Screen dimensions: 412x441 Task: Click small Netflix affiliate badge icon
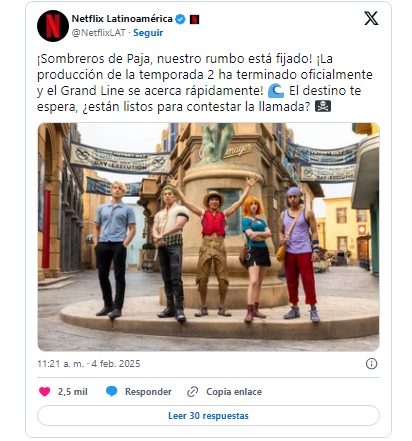pos(194,20)
